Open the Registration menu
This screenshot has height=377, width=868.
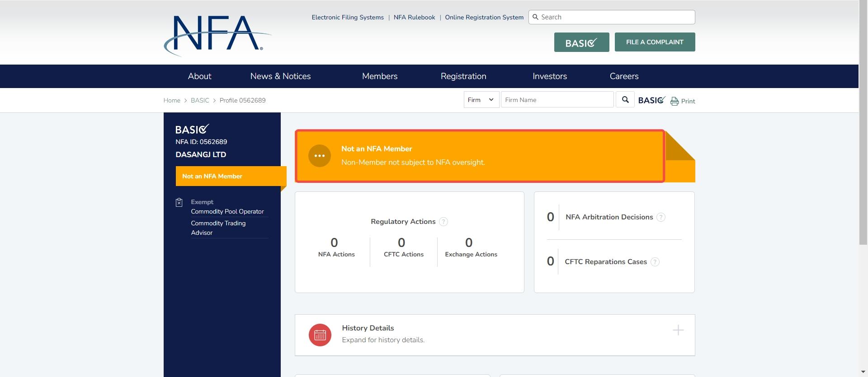pos(463,76)
